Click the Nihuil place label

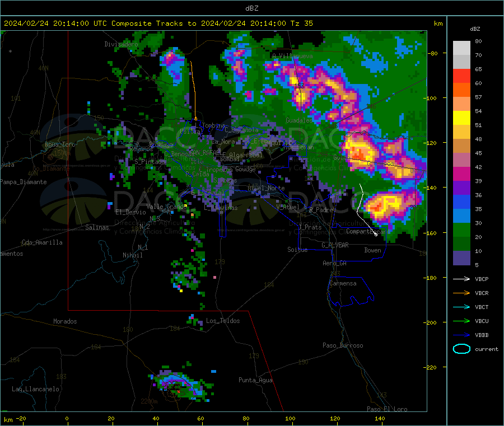point(132,255)
